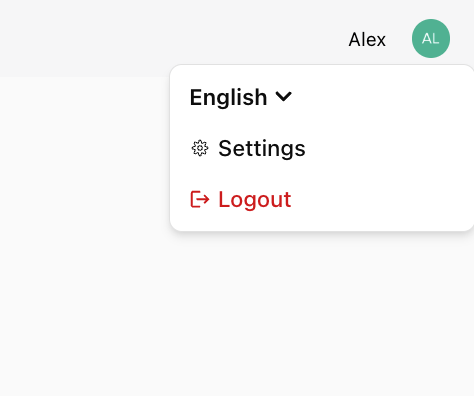Select the English language label text
The height and width of the screenshot is (396, 474).
(228, 97)
